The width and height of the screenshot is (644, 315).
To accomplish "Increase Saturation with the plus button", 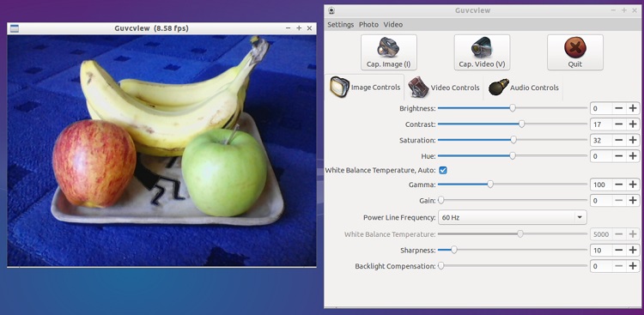I will click(x=633, y=141).
